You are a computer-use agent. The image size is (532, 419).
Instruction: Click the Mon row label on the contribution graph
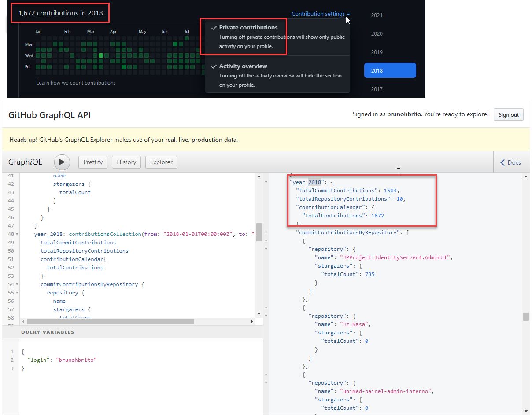pos(29,44)
